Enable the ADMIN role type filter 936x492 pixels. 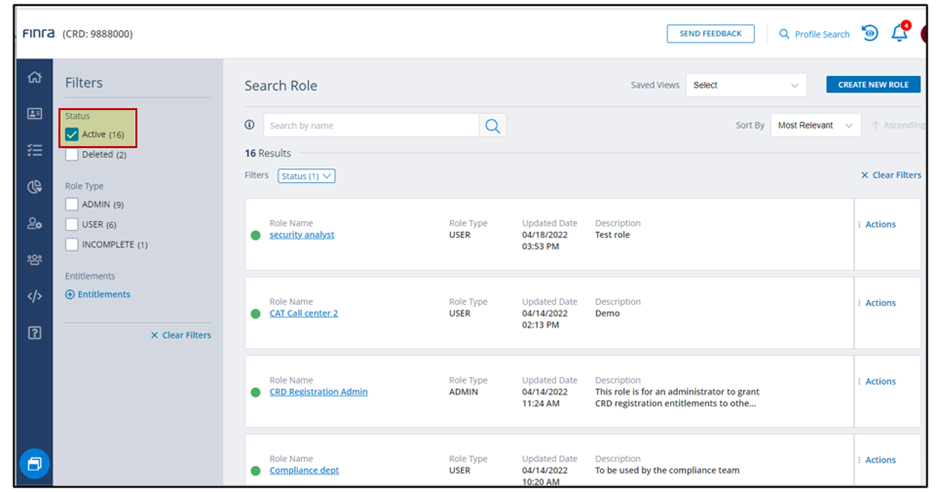(72, 205)
